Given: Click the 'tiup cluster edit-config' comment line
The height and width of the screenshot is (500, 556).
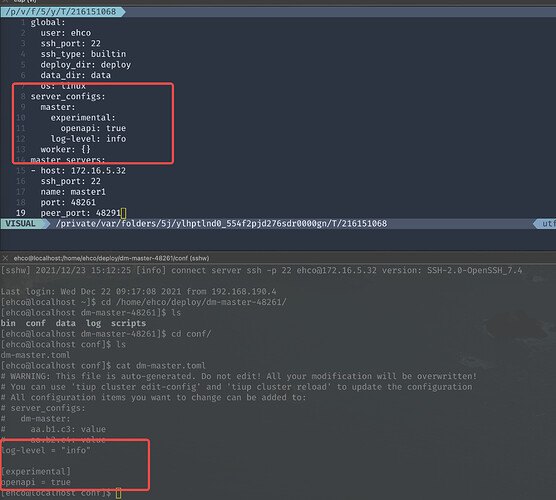Looking at the screenshot, I should pyautogui.click(x=237, y=387).
